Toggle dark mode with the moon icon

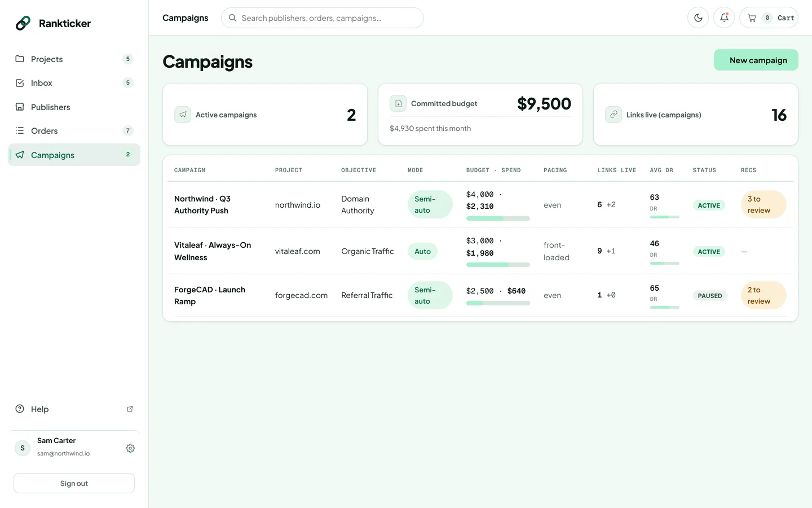click(x=698, y=18)
